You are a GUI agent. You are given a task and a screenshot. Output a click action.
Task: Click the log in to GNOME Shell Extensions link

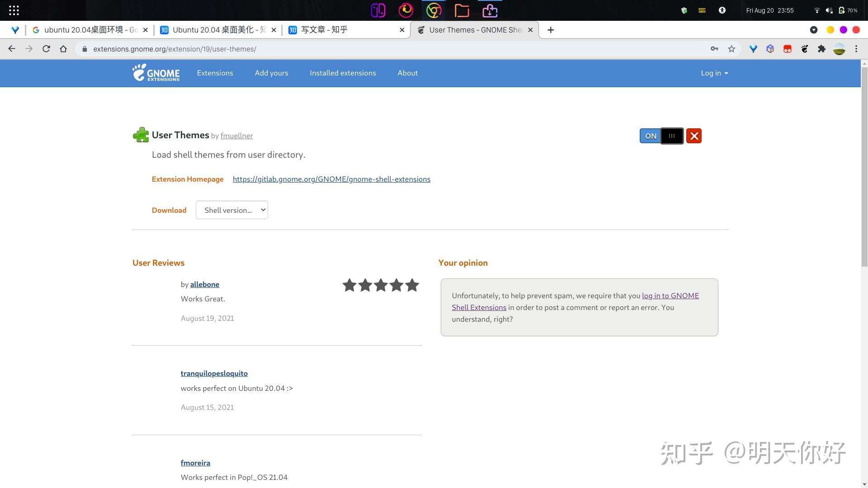pos(576,301)
